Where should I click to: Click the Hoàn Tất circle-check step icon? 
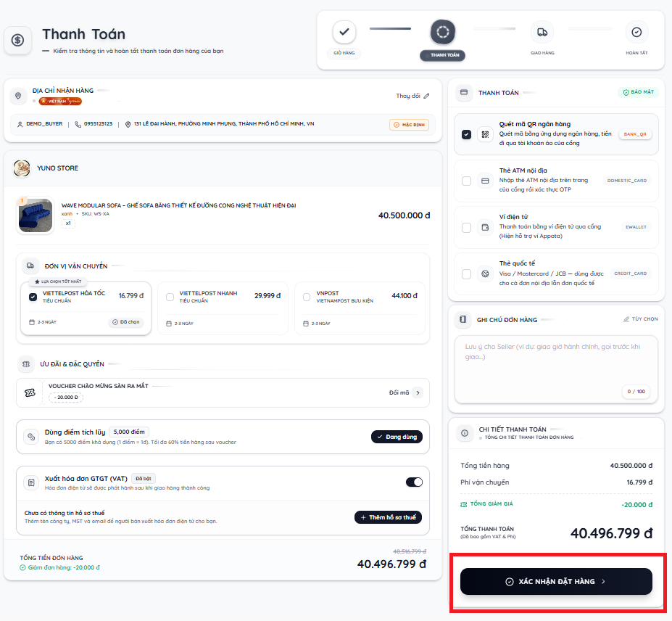[x=637, y=32]
